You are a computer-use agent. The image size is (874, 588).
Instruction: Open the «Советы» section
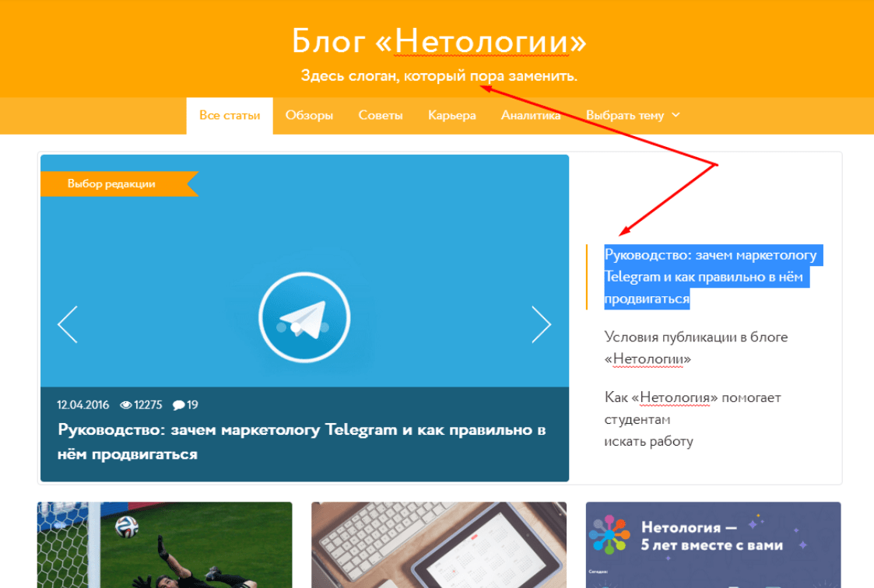381,114
